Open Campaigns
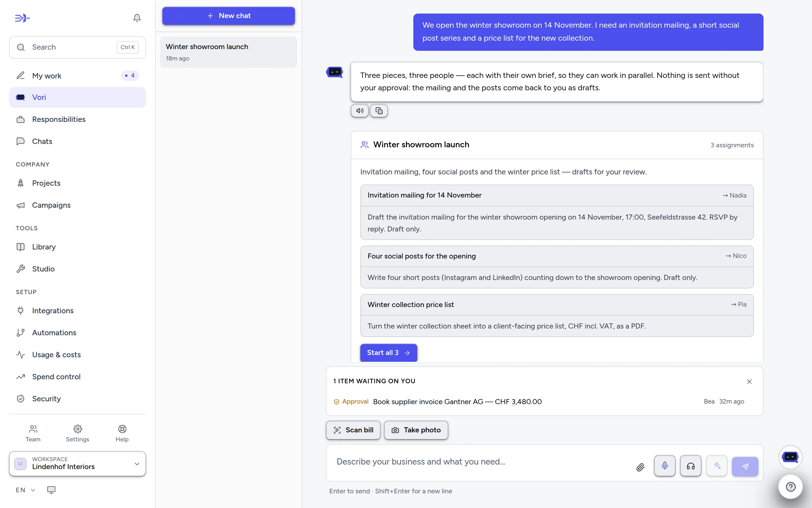Image resolution: width=812 pixels, height=508 pixels. pyautogui.click(x=78, y=205)
